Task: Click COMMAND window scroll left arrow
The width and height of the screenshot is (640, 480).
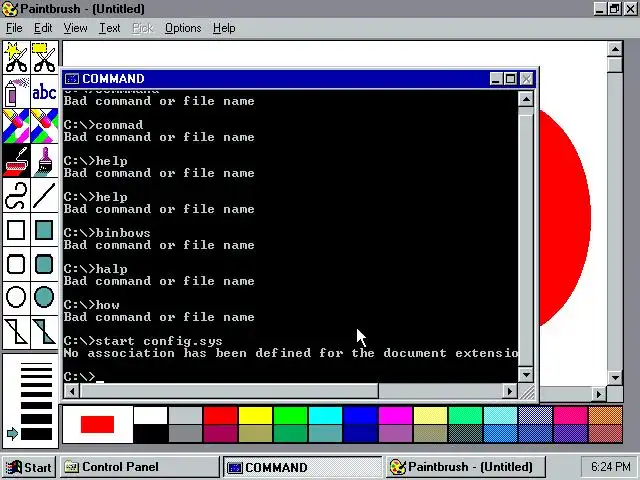Action: [72, 391]
